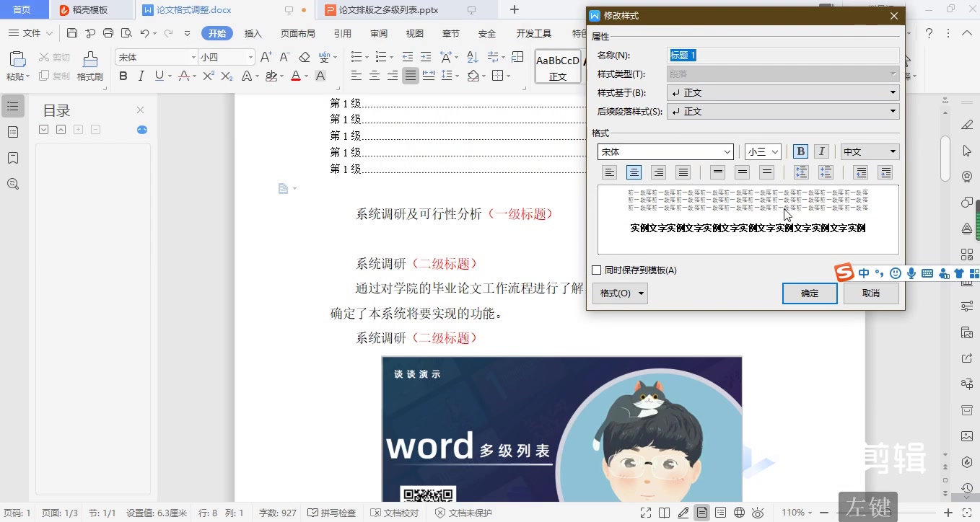
Task: Open the ribbon font name dropdown
Action: click(x=193, y=57)
